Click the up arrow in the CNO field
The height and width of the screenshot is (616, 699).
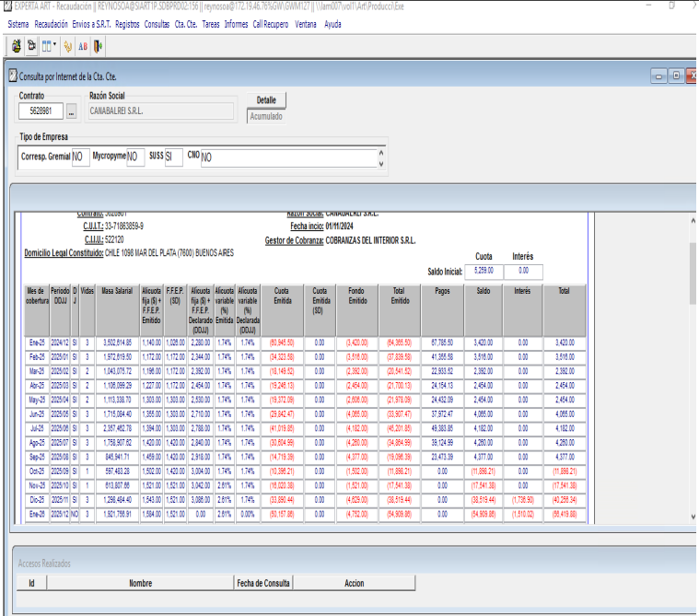tap(382, 153)
